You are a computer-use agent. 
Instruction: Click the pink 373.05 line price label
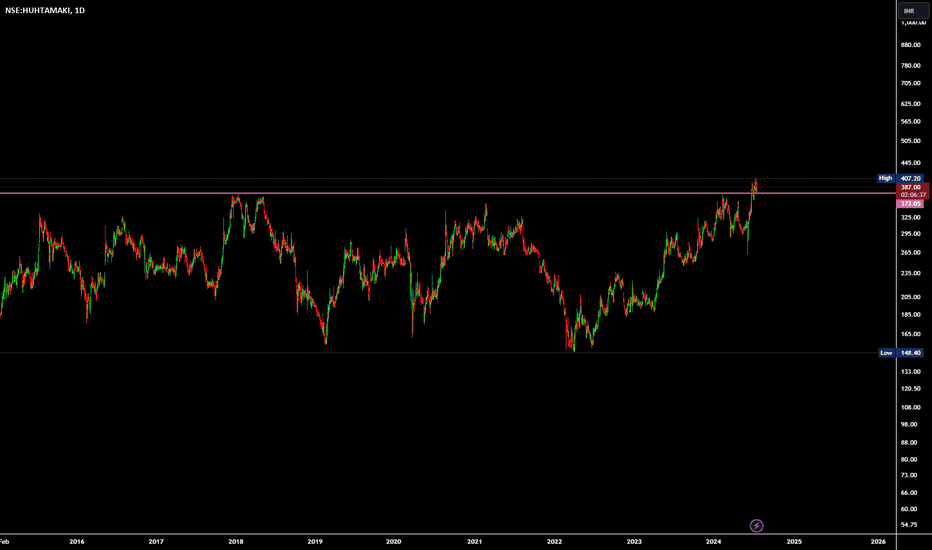pyautogui.click(x=911, y=203)
